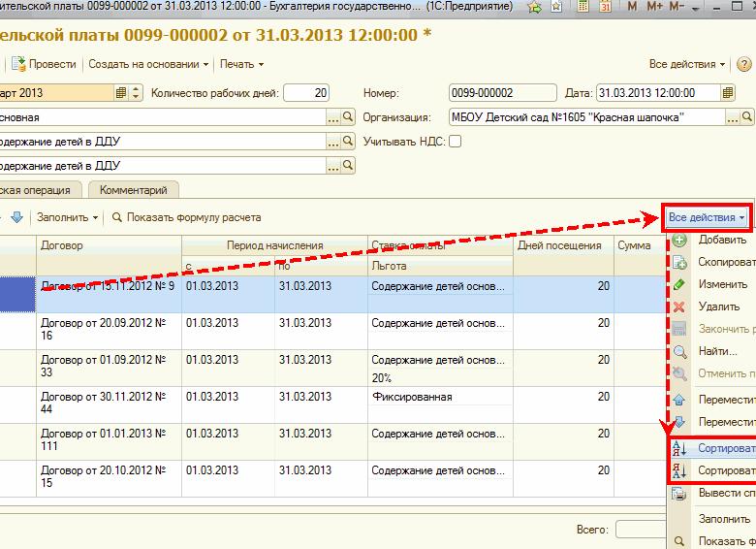Select row 'Договор от 20.09.2012 № 16'
Viewport: 756px width, 549px height.
pos(332,332)
